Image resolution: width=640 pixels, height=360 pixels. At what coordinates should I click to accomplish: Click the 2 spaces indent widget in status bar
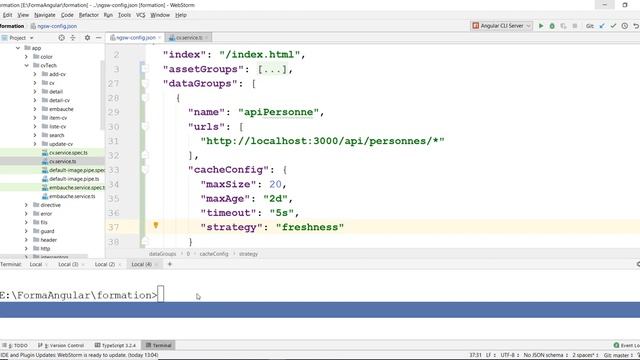click(x=585, y=355)
